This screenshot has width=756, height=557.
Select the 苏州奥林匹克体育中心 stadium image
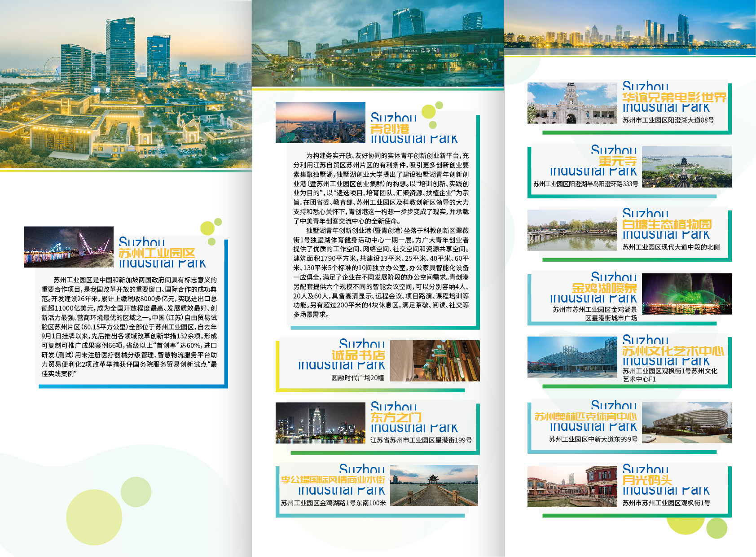[x=686, y=422]
